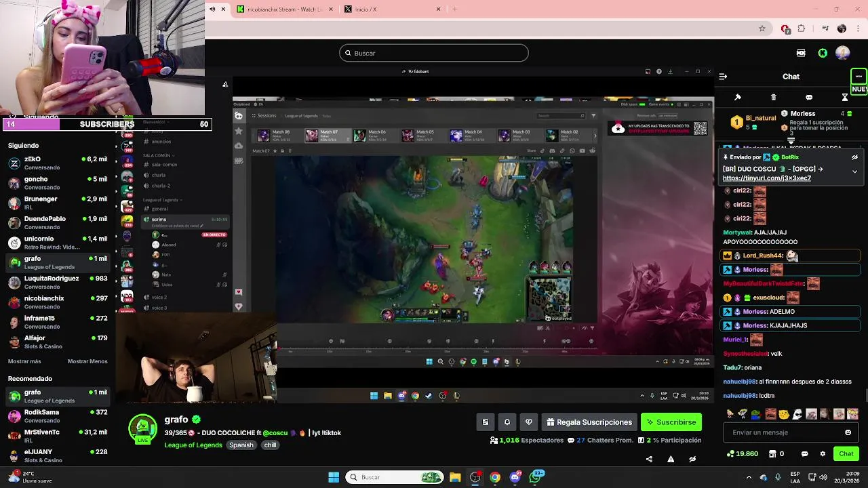Open the tinyurl link in pinned message
Screen dimensions: 868x488
(x=767, y=178)
